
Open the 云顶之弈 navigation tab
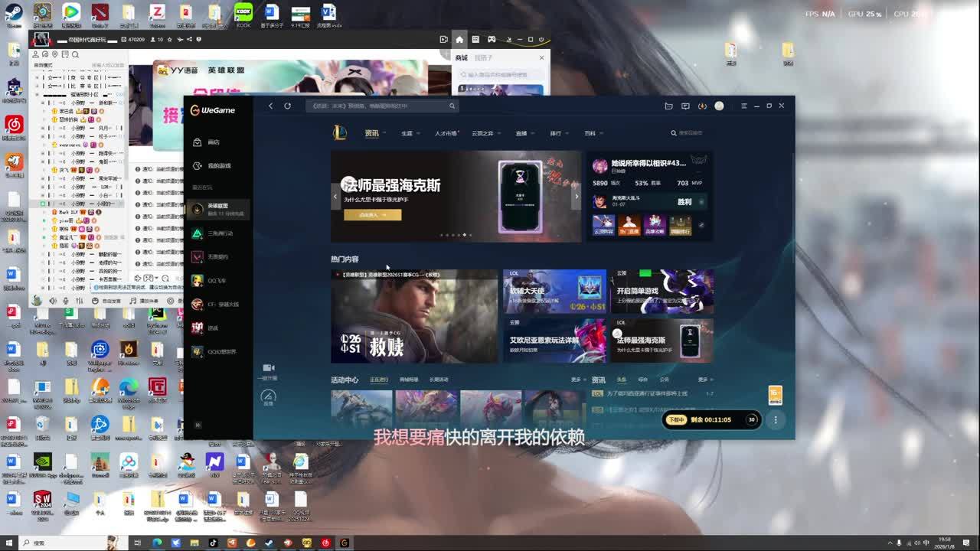coord(482,133)
